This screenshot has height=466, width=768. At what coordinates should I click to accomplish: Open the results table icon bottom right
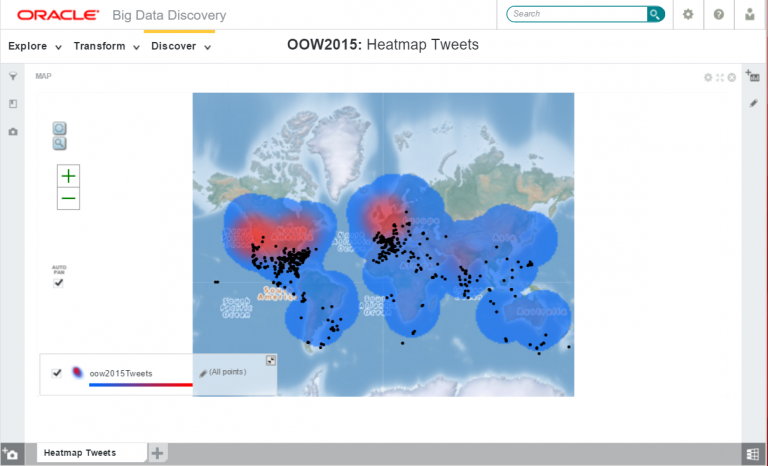753,454
